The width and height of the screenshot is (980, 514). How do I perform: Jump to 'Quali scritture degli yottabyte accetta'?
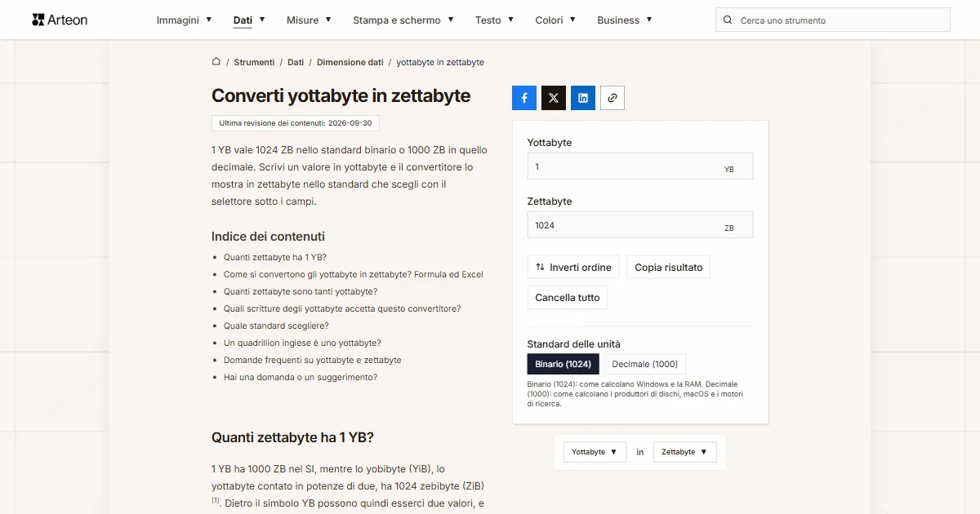pyautogui.click(x=342, y=308)
